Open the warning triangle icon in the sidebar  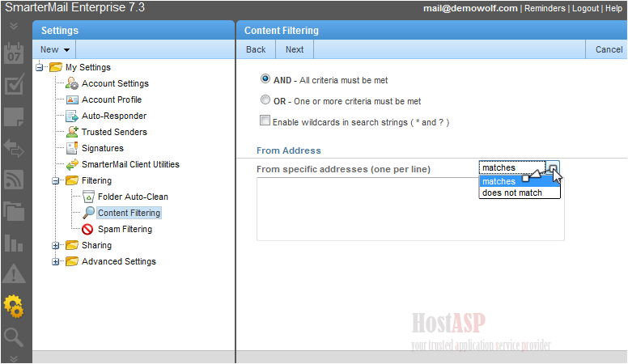(x=14, y=274)
